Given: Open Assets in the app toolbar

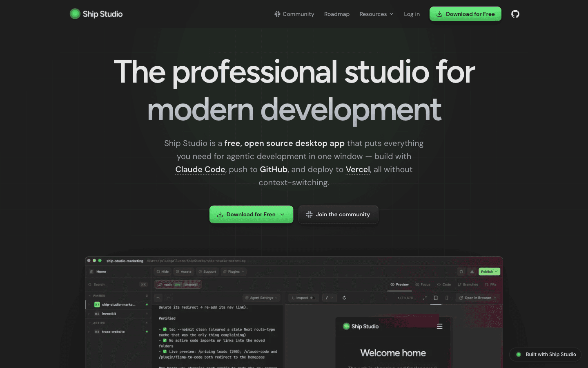Looking at the screenshot, I should (183, 272).
